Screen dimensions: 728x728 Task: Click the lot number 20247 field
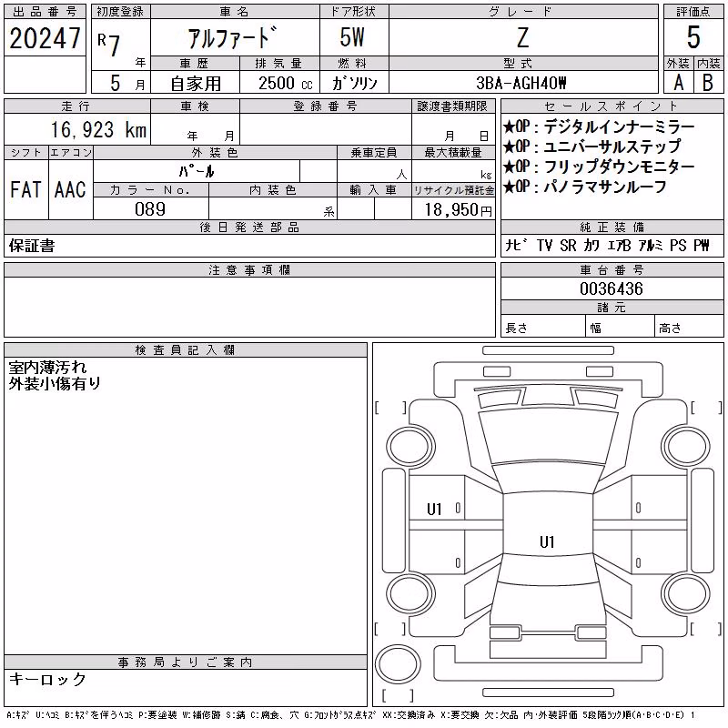[45, 37]
